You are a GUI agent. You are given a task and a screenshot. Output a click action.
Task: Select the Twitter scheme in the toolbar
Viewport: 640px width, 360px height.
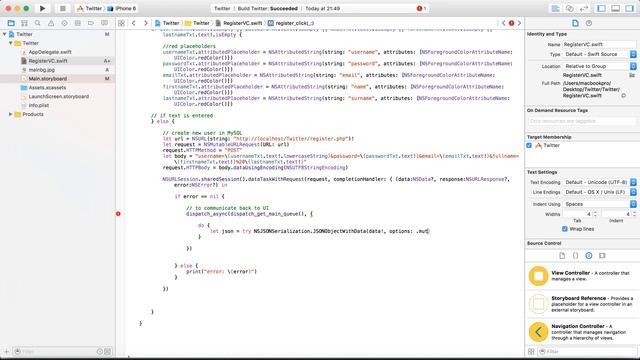[x=89, y=8]
